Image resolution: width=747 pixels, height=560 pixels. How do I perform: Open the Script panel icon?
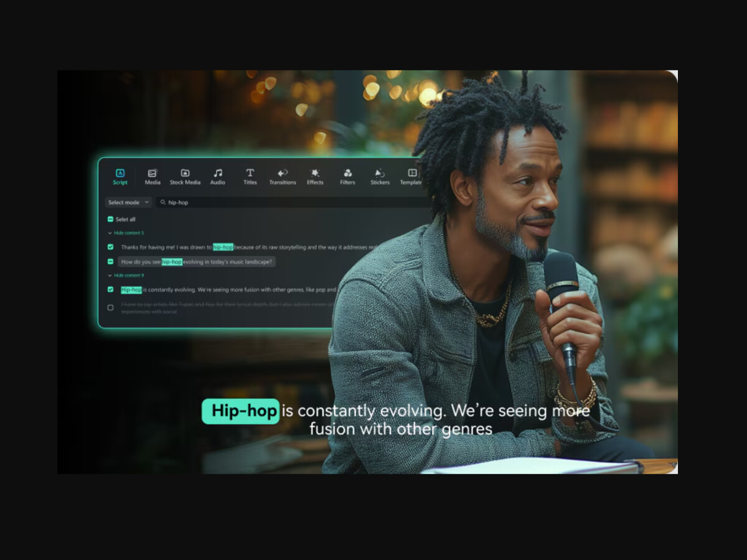click(x=120, y=173)
